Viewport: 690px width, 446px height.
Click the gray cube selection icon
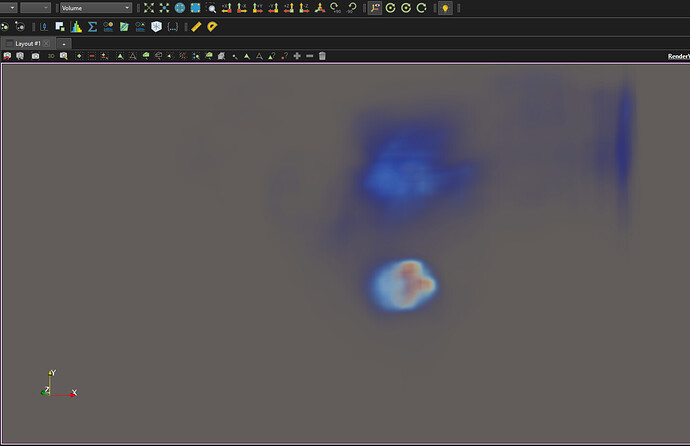tap(221, 56)
